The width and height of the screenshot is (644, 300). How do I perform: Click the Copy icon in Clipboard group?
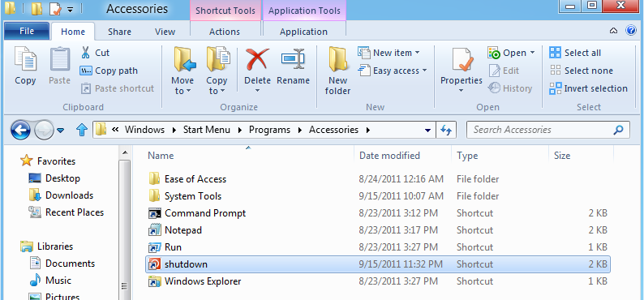pyautogui.click(x=25, y=59)
